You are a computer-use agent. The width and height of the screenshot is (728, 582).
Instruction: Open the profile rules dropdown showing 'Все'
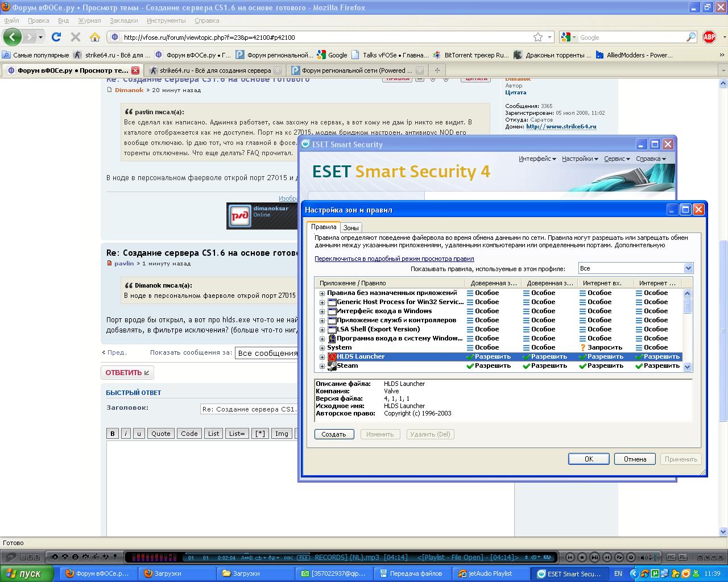635,268
